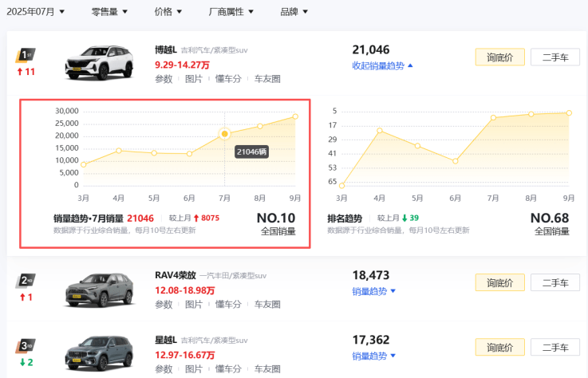The width and height of the screenshot is (588, 378).
Task: Click the 21046辆 chart tooltip
Action: [x=251, y=152]
